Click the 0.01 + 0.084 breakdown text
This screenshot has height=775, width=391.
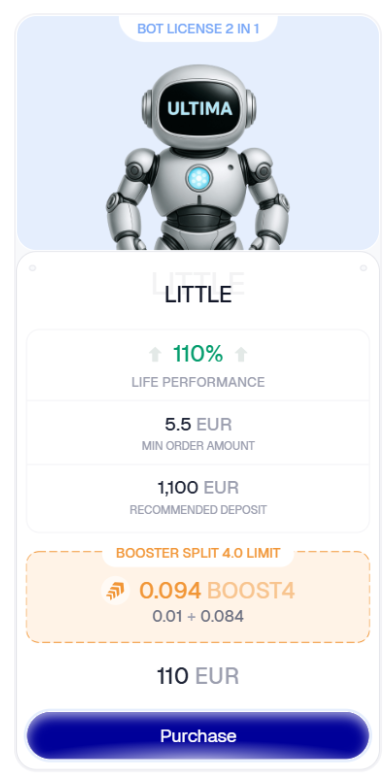point(198,616)
